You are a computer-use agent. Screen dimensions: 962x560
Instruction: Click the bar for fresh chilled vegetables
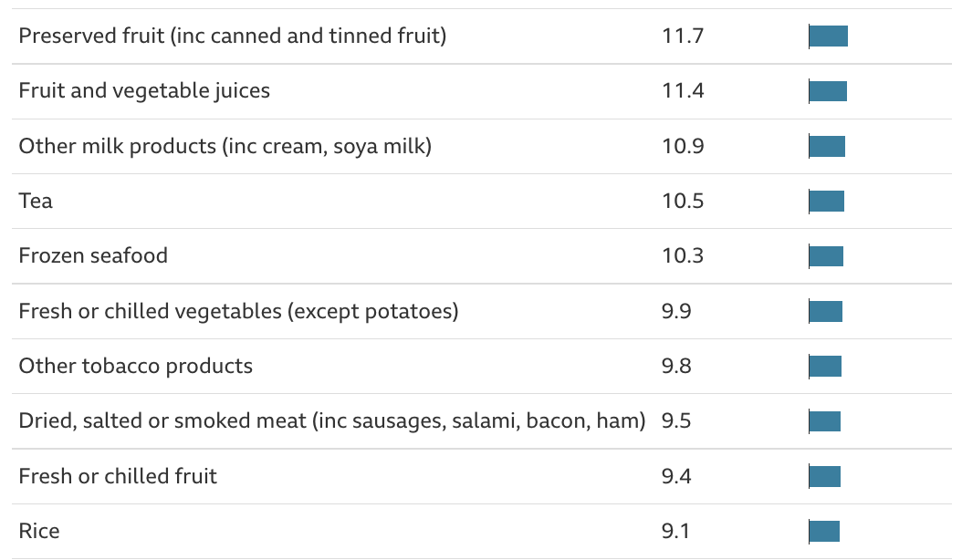(x=826, y=312)
